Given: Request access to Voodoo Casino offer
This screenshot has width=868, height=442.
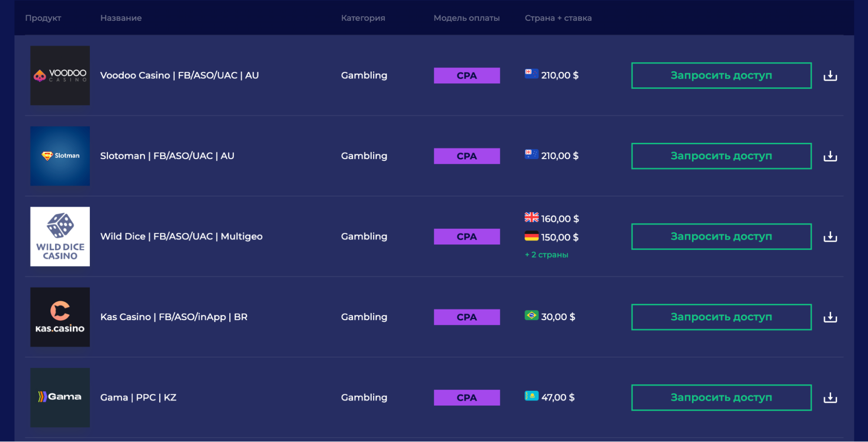Looking at the screenshot, I should [x=721, y=76].
